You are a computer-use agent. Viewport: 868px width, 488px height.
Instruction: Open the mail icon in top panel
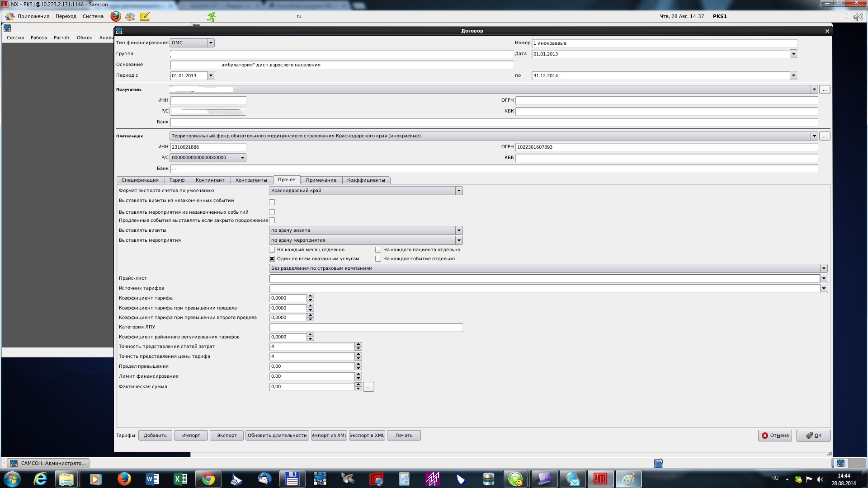pyautogui.click(x=130, y=16)
